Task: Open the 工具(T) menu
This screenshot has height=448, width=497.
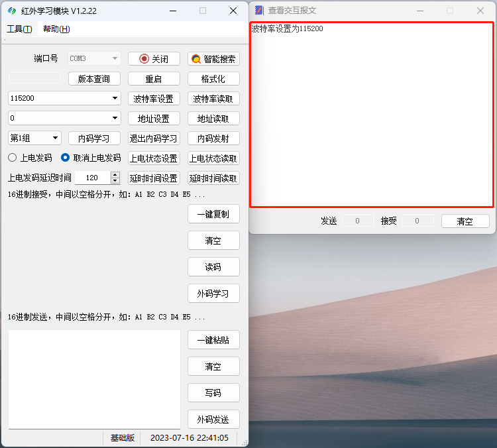Action: coord(19,29)
